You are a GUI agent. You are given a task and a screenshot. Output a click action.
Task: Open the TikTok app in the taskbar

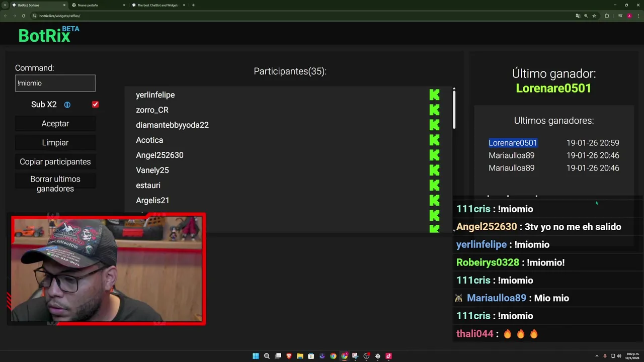pyautogui.click(x=388, y=356)
